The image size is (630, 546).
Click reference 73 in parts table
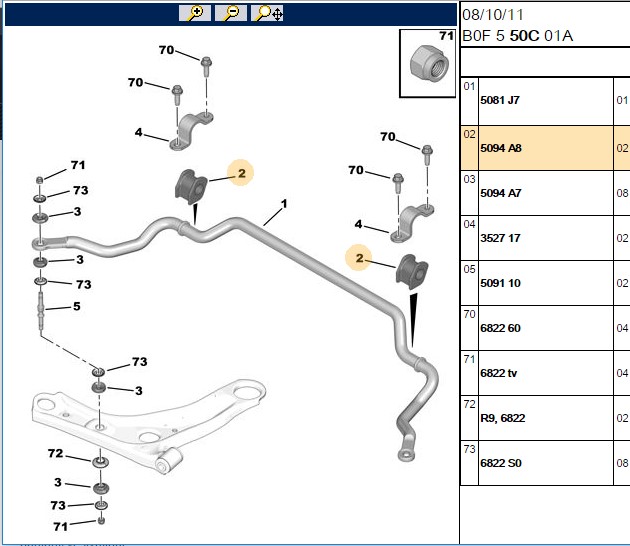coord(469,449)
